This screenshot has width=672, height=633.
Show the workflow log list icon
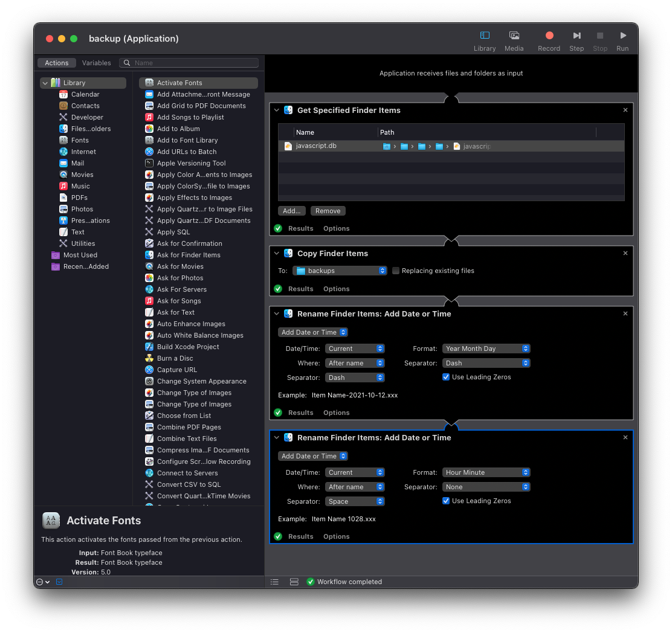pyautogui.click(x=274, y=582)
